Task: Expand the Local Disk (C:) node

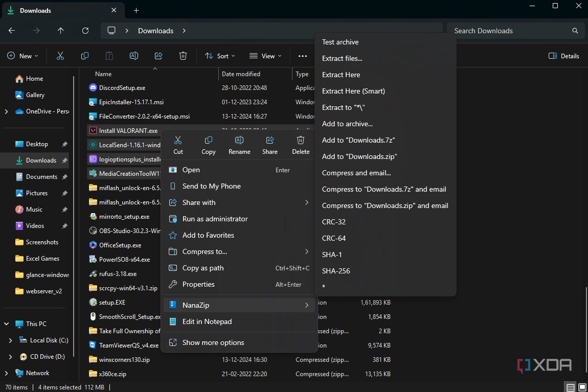Action: pos(10,340)
